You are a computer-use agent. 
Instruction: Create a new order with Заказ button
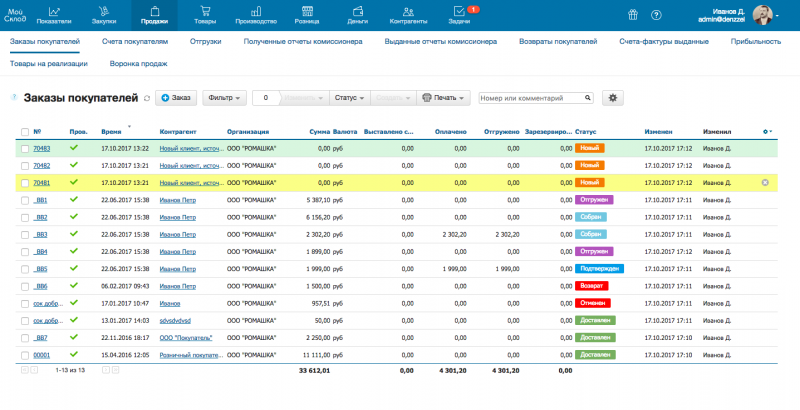click(175, 98)
